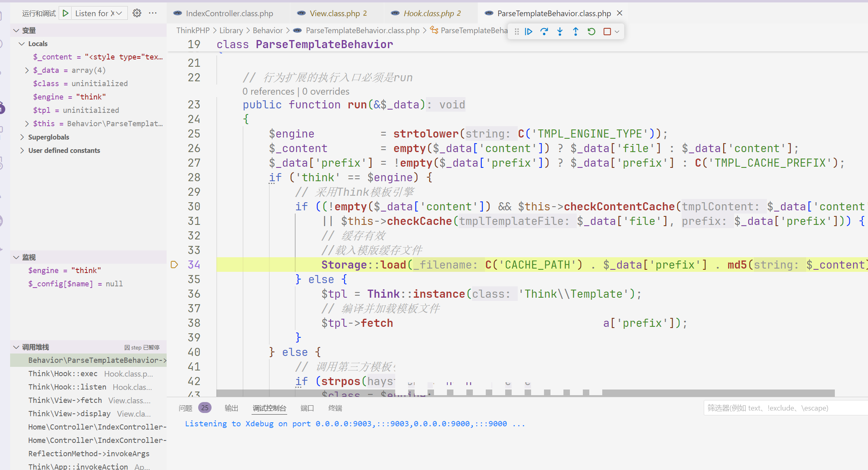Expand the $_data array variable
This screenshot has width=868, height=470.
(27, 70)
